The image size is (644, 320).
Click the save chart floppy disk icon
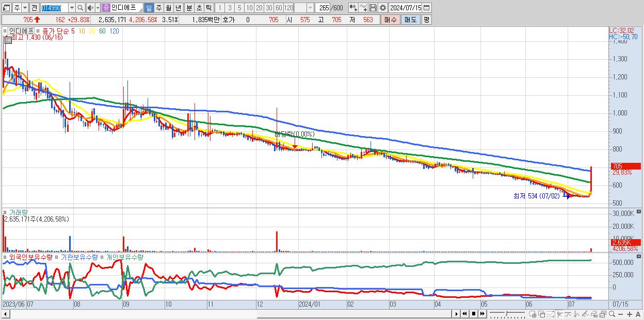[373, 8]
